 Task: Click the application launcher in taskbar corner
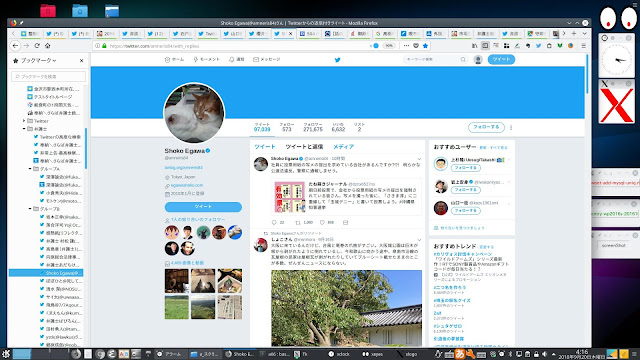(x=6, y=354)
